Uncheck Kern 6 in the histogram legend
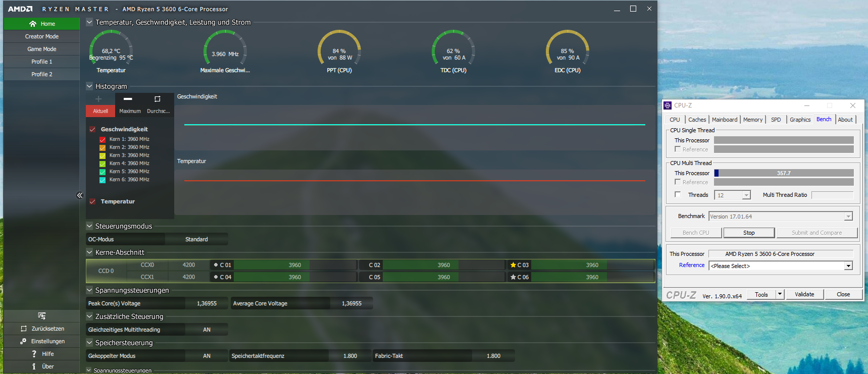868x374 pixels. click(103, 180)
